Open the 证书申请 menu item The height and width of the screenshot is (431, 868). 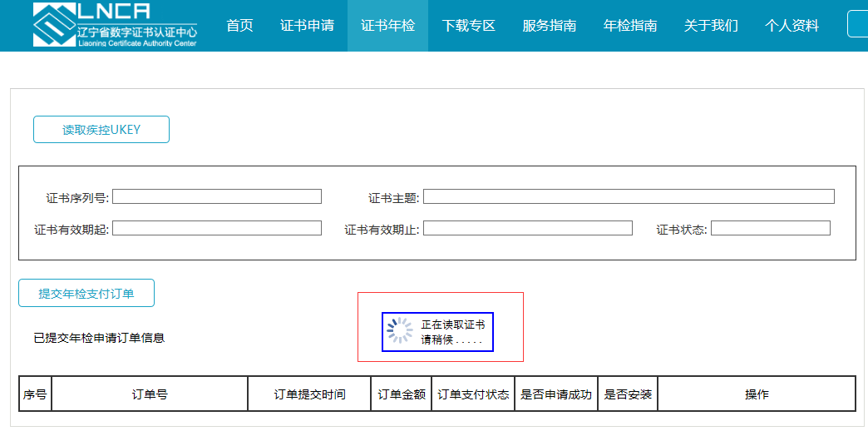(x=307, y=26)
